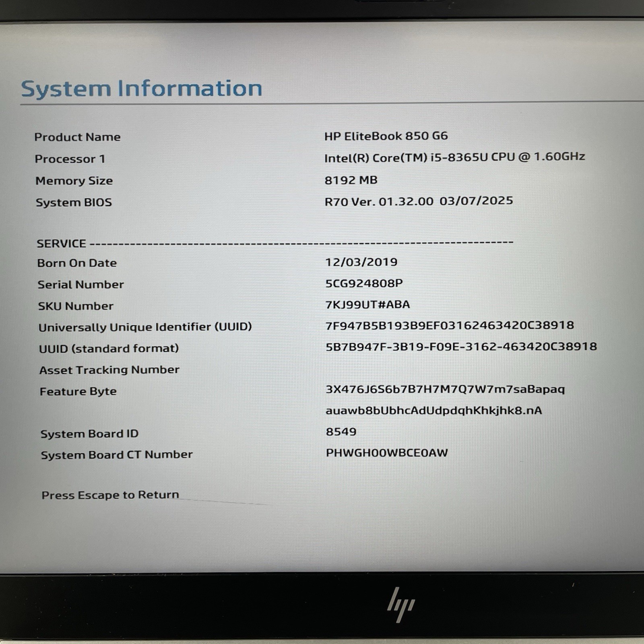Click the R70 Ver. 01.32.00 BIOS value

click(419, 201)
